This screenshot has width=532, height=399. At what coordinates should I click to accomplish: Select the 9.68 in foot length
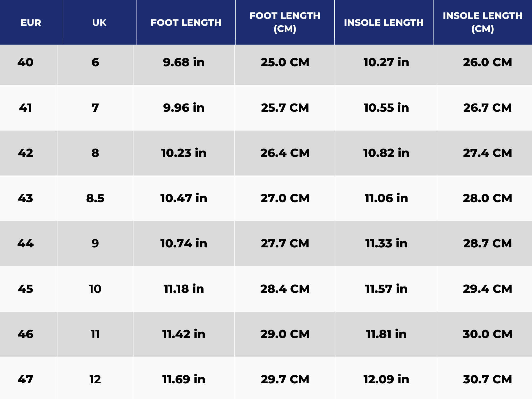click(184, 63)
